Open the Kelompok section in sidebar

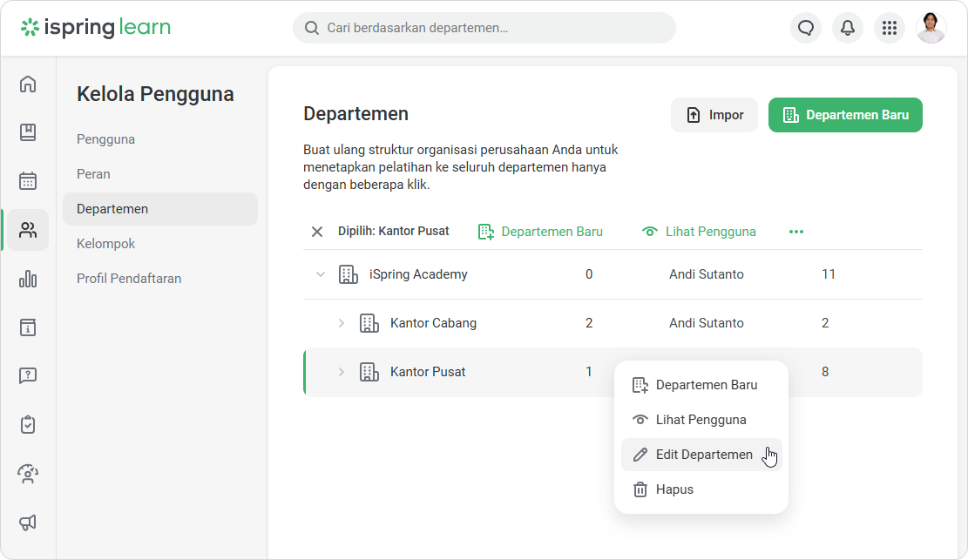click(106, 244)
